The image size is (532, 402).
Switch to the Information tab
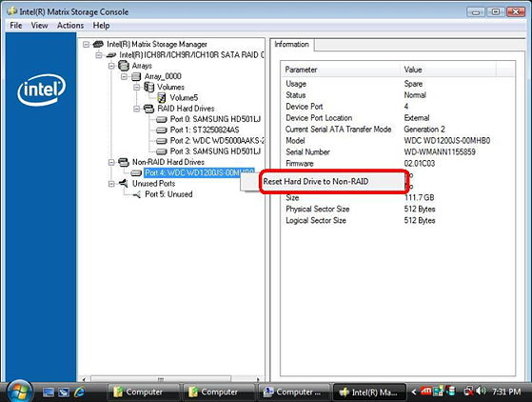point(292,45)
